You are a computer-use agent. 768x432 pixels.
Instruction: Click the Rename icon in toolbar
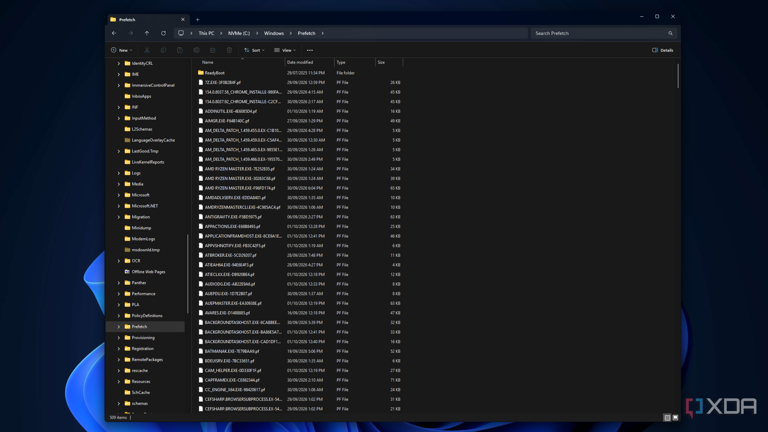pyautogui.click(x=196, y=50)
